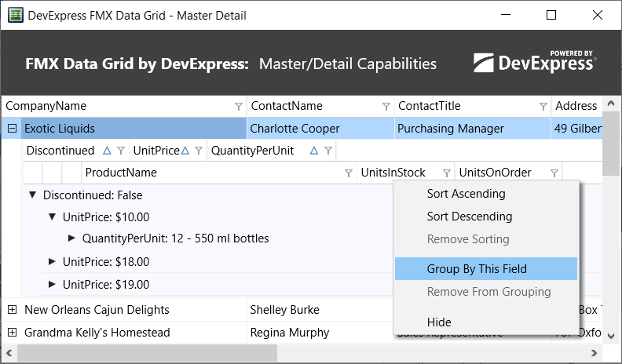Open the ContactName column filter icon
Image resolution: width=622 pixels, height=364 pixels.
pyautogui.click(x=386, y=107)
